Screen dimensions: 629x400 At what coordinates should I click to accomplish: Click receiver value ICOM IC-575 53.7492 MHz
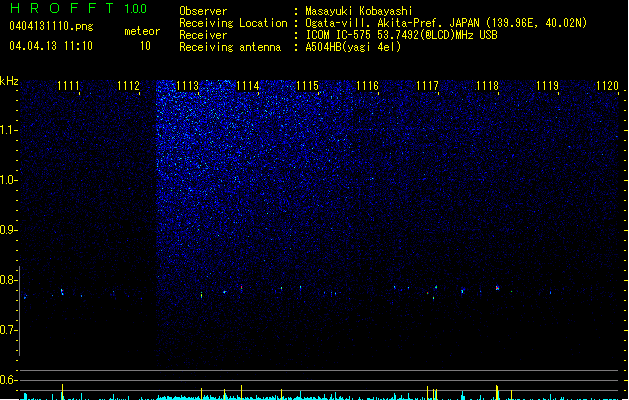(402, 35)
